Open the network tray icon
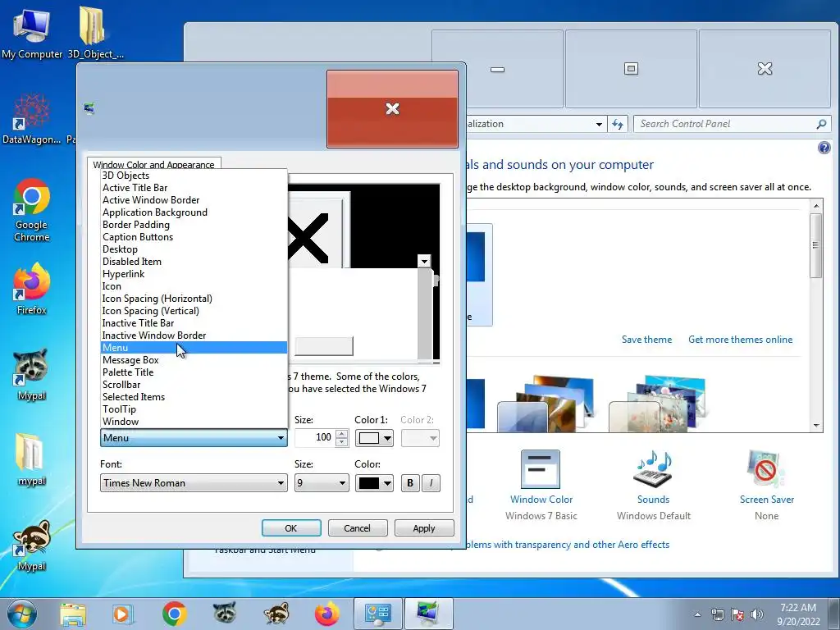Screen dimensions: 840x630 [717, 614]
